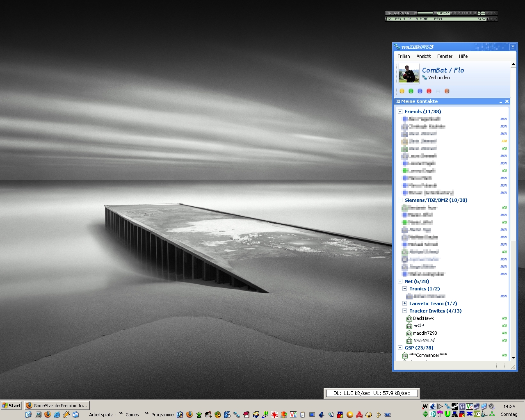The image size is (525, 420).
Task: Click the red connection status orb
Action: pyautogui.click(x=429, y=91)
